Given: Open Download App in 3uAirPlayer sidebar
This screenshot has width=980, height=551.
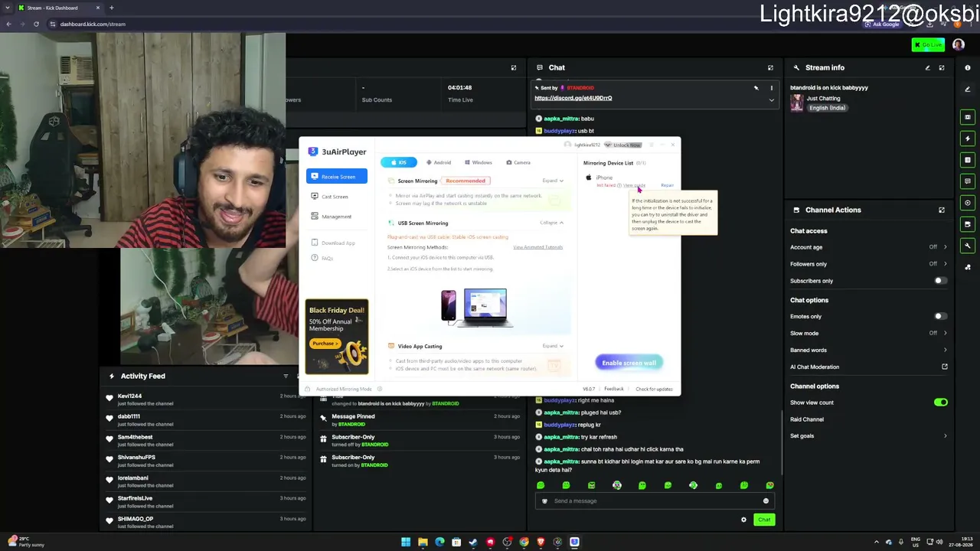Looking at the screenshot, I should (x=333, y=243).
